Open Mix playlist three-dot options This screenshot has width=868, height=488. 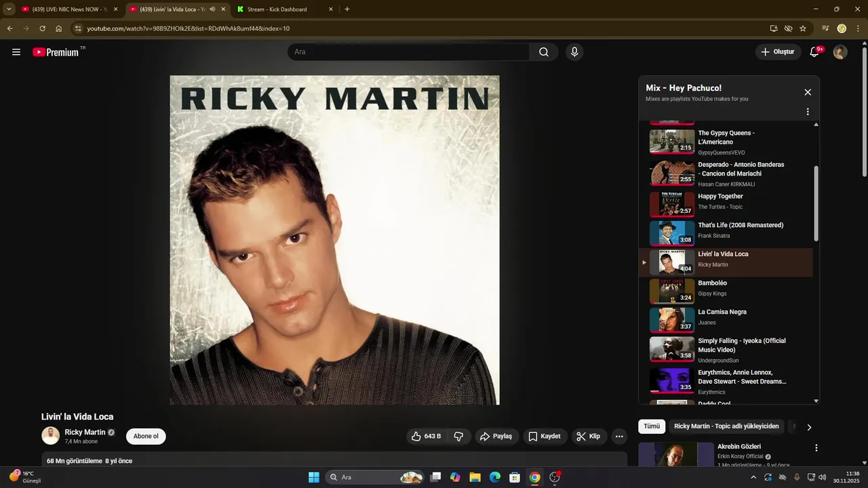[x=808, y=112]
